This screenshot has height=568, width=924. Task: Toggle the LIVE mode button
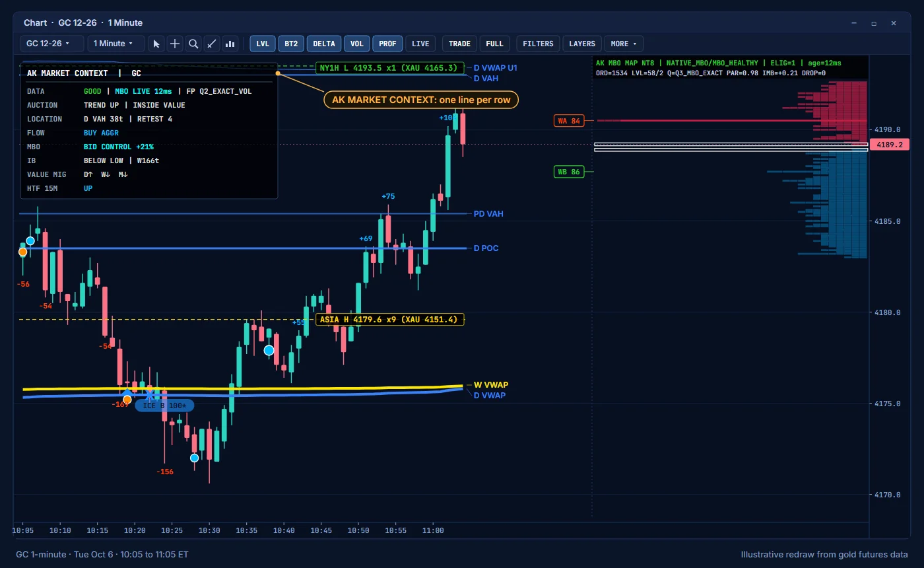pyautogui.click(x=420, y=44)
